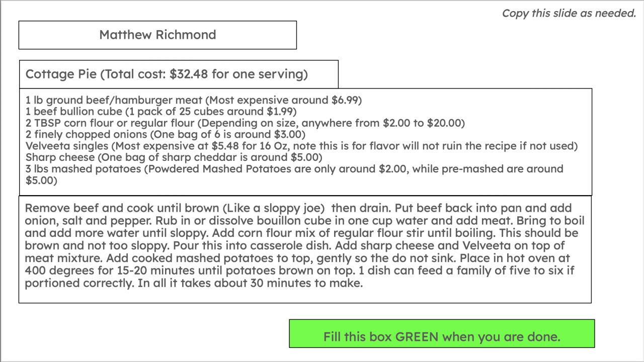Screen dimensions: 644x362
Task: Click the Velveeta singles ingredient line
Action: click(300, 146)
